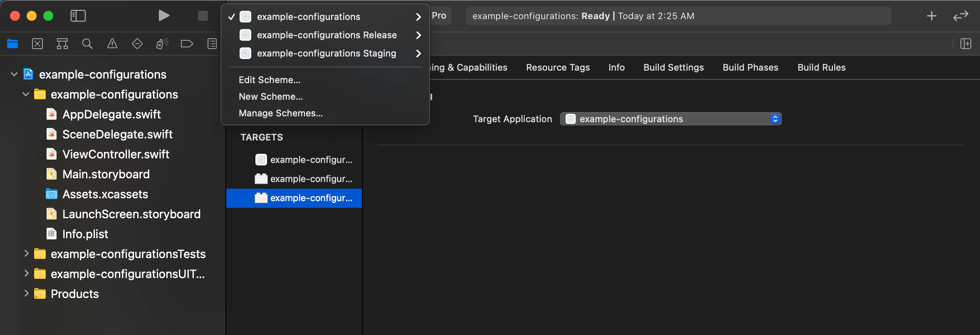Switch to the Build Settings tab
Image resolution: width=980 pixels, height=335 pixels.
673,67
